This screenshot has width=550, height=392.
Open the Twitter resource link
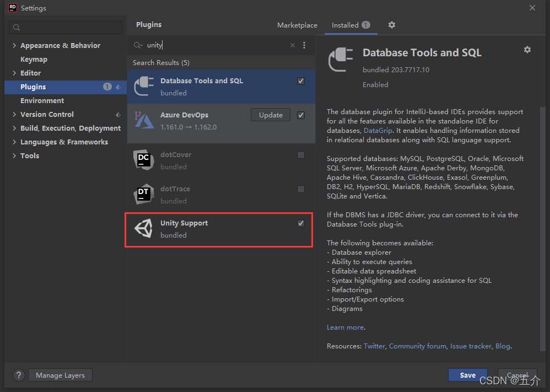point(374,346)
